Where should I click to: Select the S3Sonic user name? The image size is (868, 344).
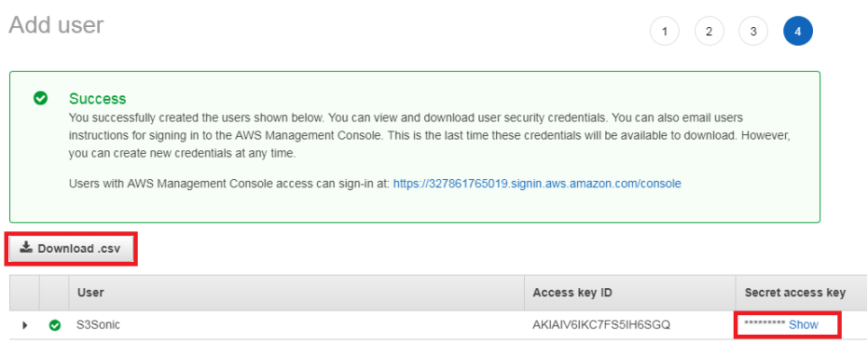(98, 324)
